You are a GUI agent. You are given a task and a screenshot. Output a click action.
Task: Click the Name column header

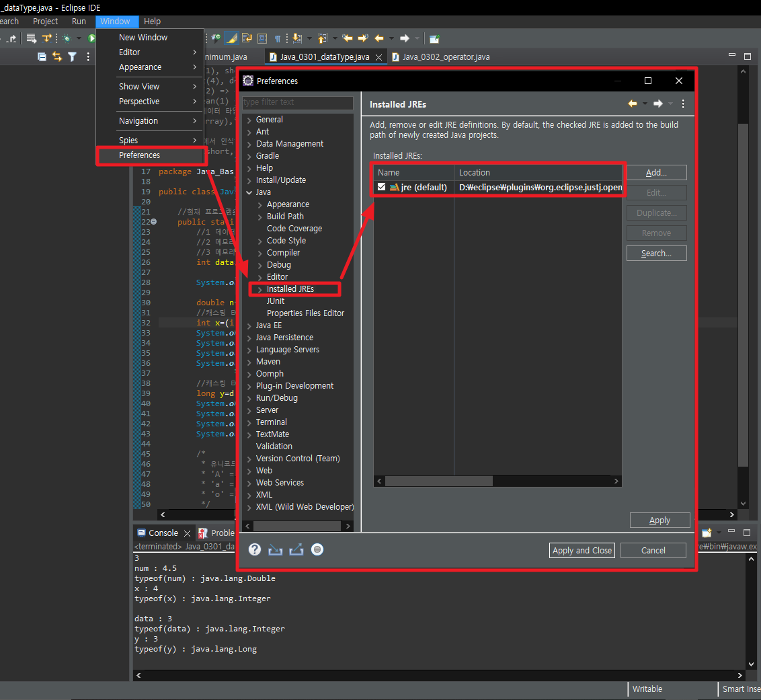[x=413, y=173]
